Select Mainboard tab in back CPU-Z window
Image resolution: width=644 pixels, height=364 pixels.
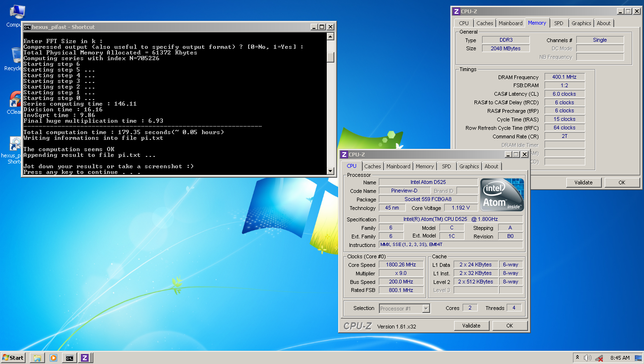[510, 23]
